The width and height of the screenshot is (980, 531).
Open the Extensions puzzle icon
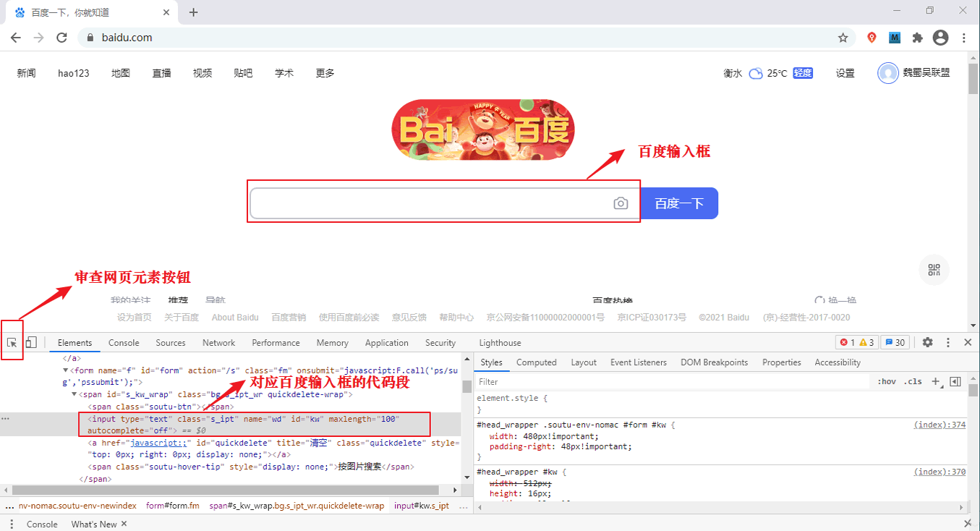[918, 38]
